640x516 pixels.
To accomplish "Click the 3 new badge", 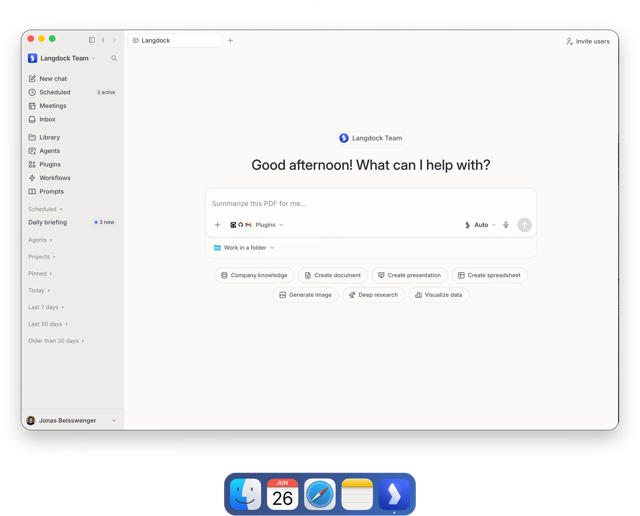I will 104,222.
